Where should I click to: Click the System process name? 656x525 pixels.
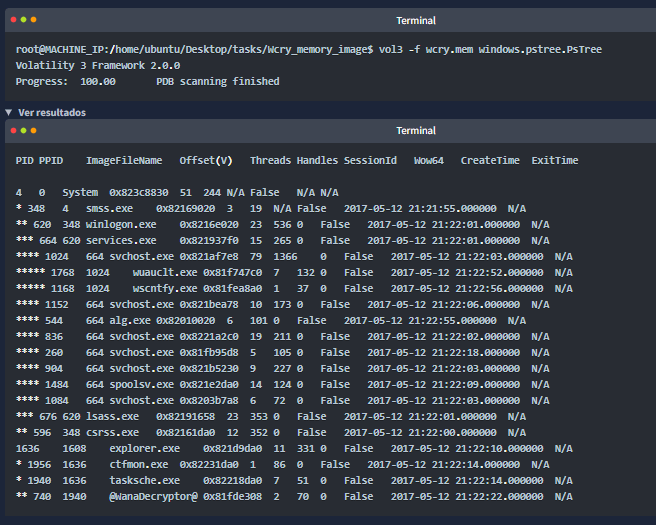click(x=80, y=192)
